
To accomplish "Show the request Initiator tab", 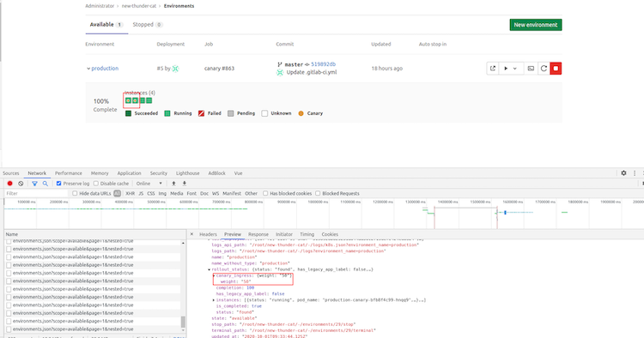I will pos(284,234).
